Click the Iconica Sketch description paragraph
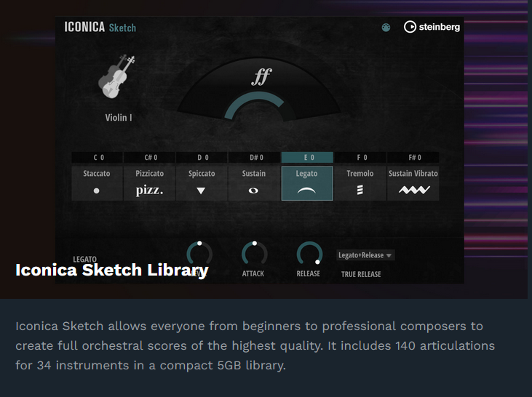532x397 pixels. click(255, 346)
